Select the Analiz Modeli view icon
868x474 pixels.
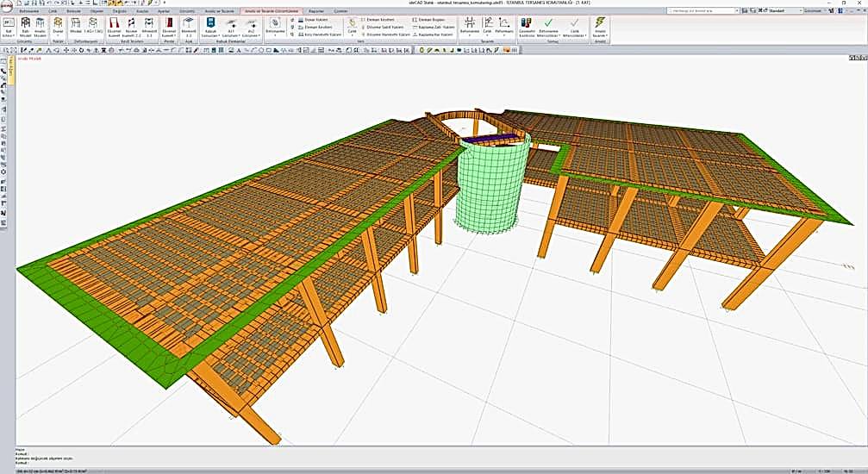coord(40,25)
